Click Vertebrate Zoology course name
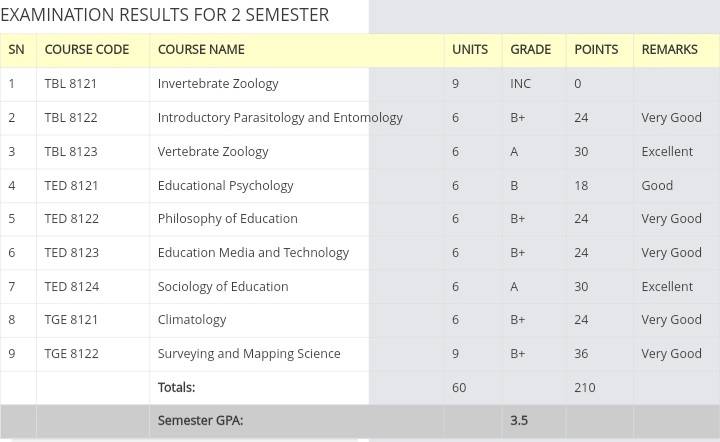720x442 pixels. click(213, 152)
